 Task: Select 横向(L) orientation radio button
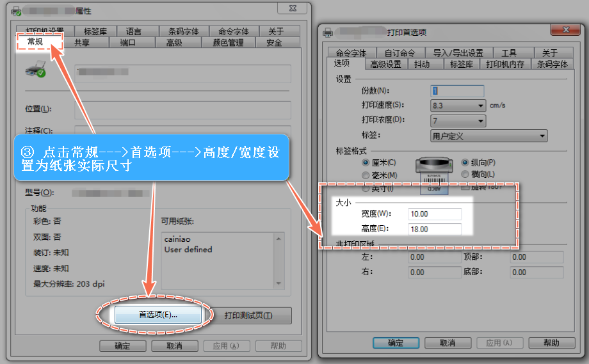click(465, 174)
